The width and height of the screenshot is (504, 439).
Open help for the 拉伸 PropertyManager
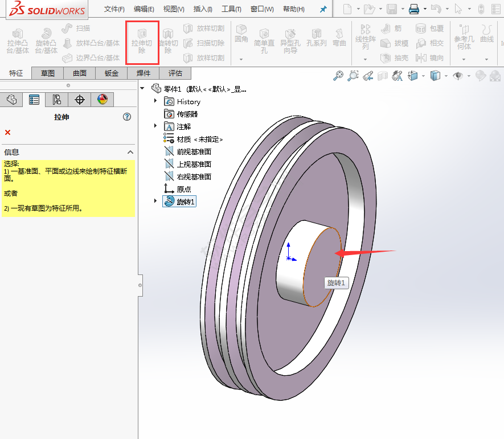pyautogui.click(x=127, y=117)
